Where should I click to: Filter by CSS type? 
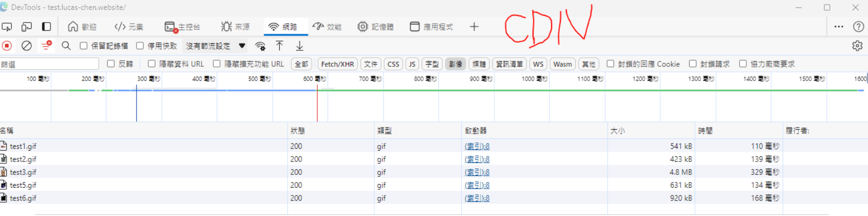[393, 64]
